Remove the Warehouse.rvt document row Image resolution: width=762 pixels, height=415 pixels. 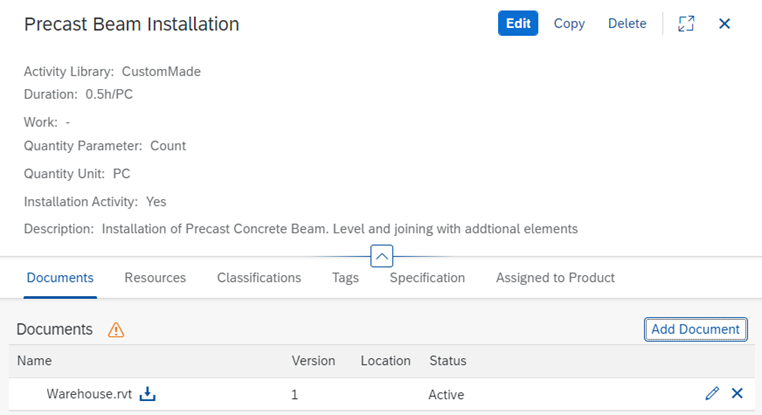[737, 393]
